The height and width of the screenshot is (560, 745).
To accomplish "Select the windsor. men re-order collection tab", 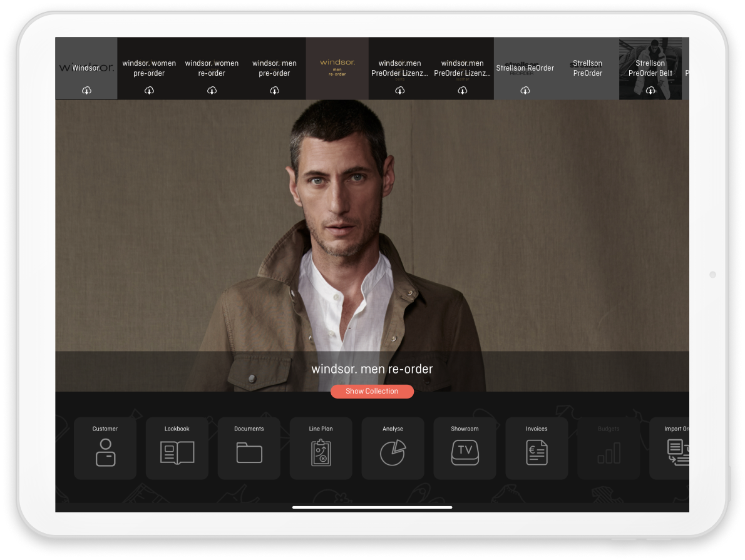I will pos(337,68).
